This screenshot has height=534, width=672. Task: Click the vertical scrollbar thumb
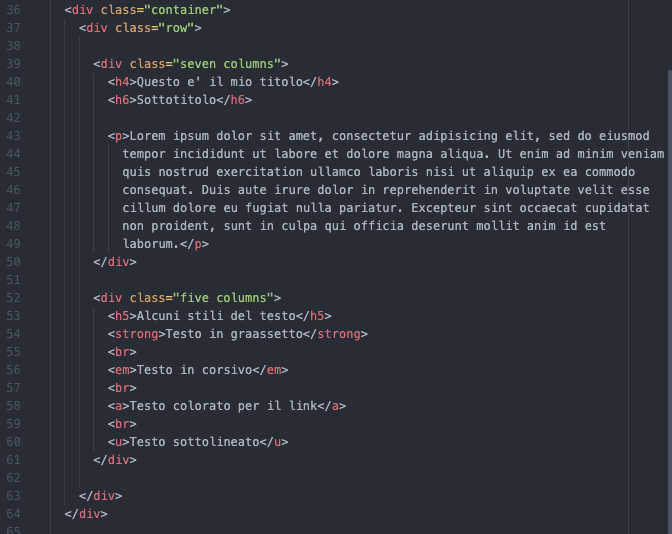[x=669, y=300]
